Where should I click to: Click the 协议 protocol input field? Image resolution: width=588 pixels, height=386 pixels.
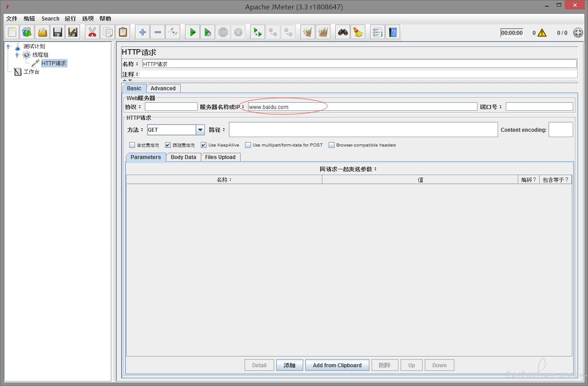(x=171, y=107)
